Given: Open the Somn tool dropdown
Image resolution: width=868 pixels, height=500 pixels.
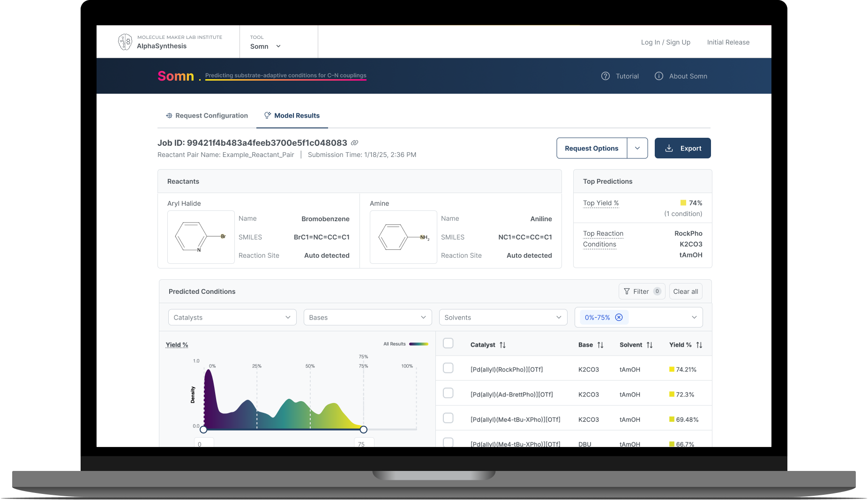Looking at the screenshot, I should click(x=266, y=46).
